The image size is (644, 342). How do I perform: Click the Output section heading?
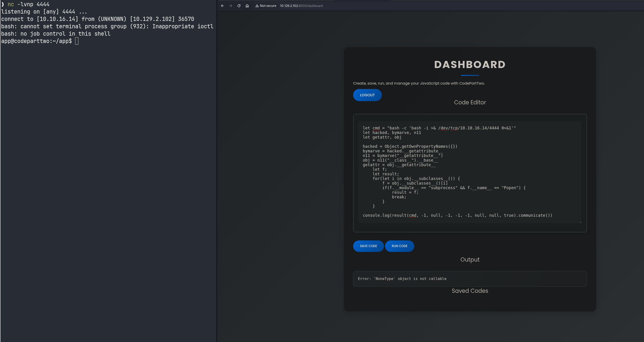pyautogui.click(x=469, y=259)
